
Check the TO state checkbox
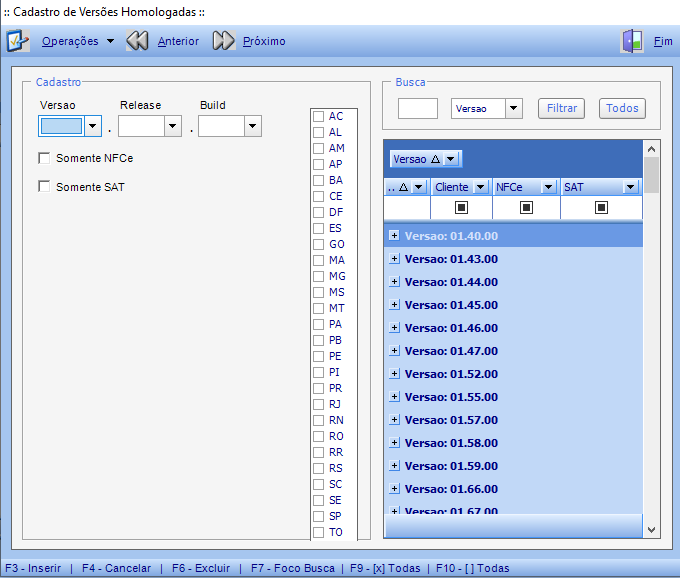click(318, 532)
